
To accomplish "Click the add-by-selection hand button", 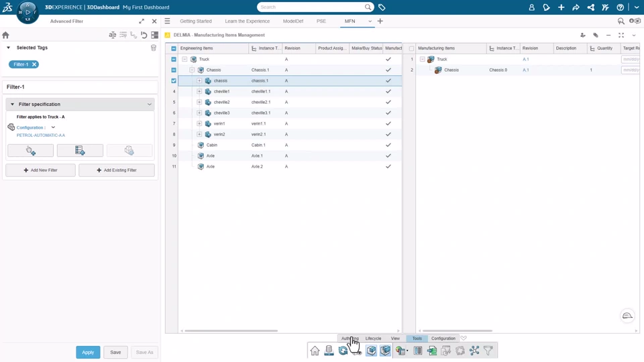I will (x=30, y=151).
